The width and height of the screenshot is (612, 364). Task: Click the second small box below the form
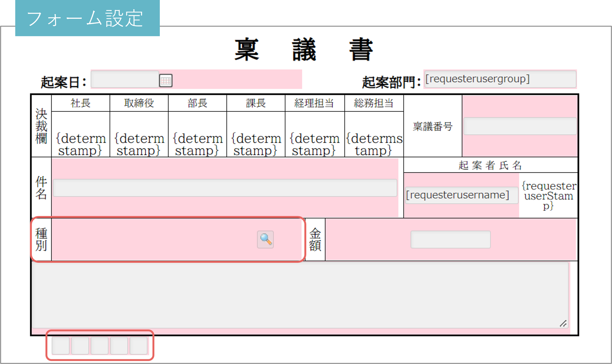[80, 346]
